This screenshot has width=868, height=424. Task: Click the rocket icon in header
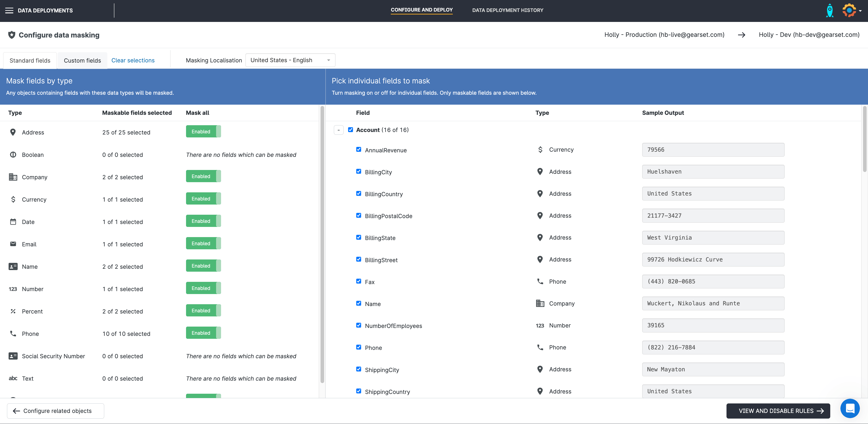click(x=830, y=10)
